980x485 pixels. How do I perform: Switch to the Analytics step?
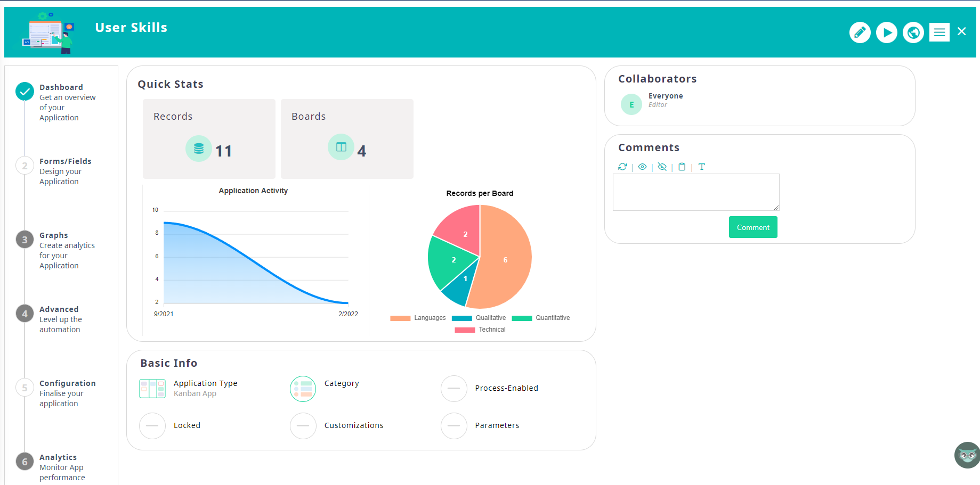tap(58, 457)
